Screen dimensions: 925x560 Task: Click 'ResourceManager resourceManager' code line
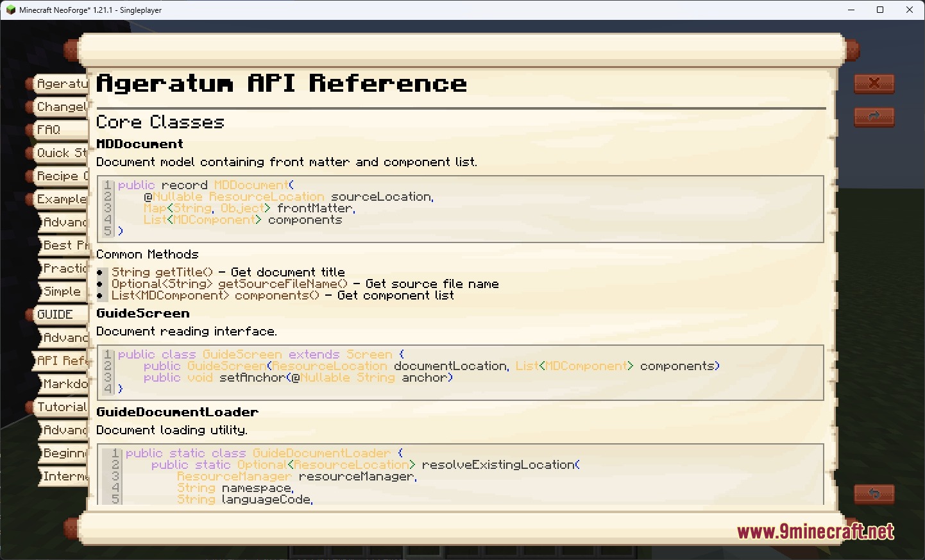tap(297, 477)
